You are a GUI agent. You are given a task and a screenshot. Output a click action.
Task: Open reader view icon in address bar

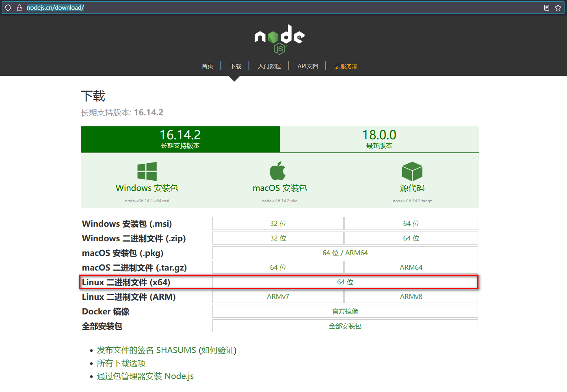(547, 8)
